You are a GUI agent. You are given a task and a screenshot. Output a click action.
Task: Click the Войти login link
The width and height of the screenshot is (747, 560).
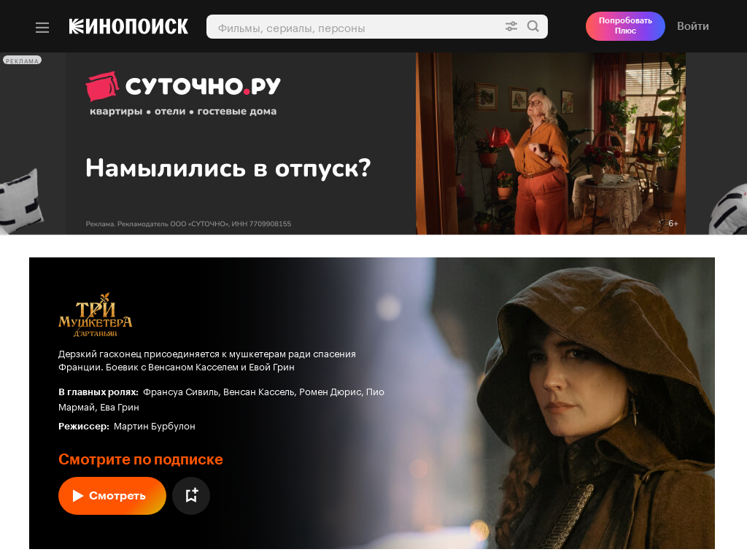click(x=693, y=27)
